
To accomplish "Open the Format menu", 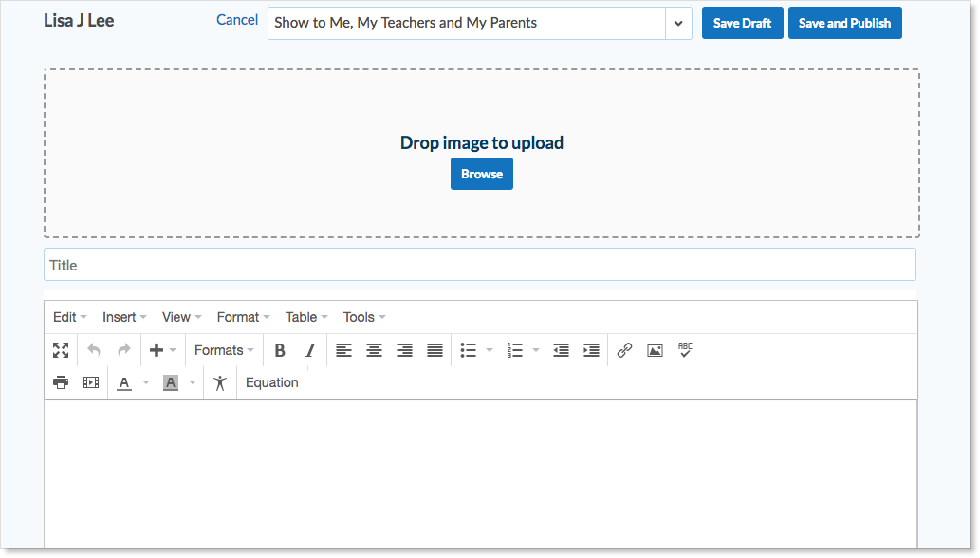I will (x=243, y=317).
